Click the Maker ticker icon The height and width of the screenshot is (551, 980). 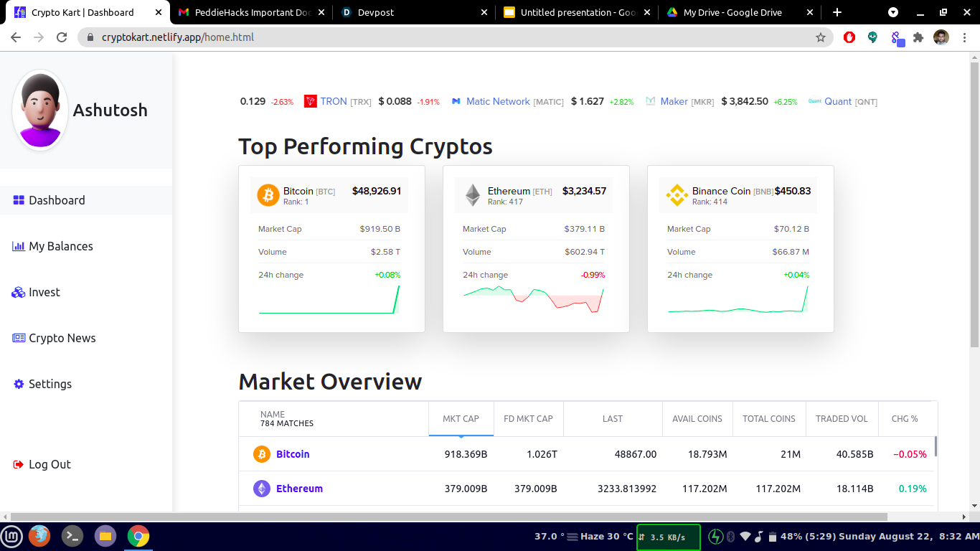pos(651,101)
